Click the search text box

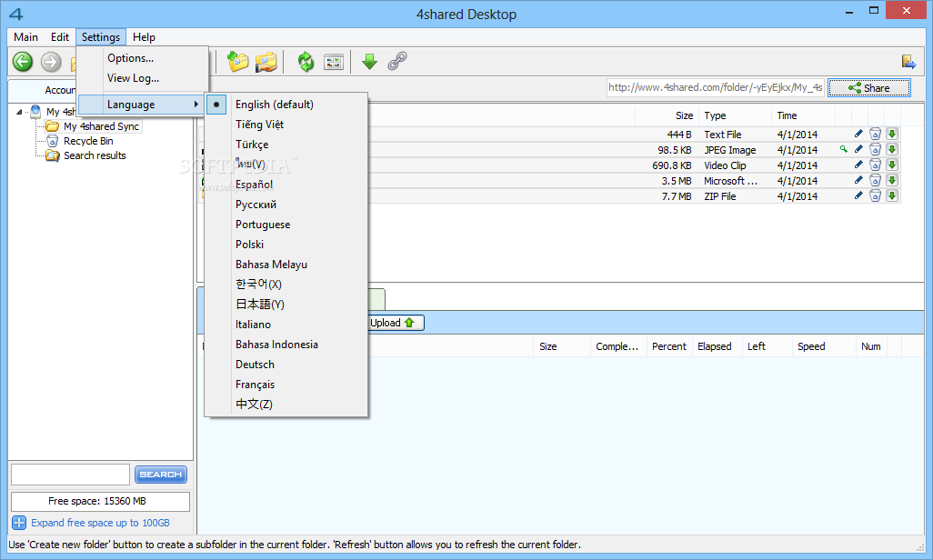tap(70, 475)
